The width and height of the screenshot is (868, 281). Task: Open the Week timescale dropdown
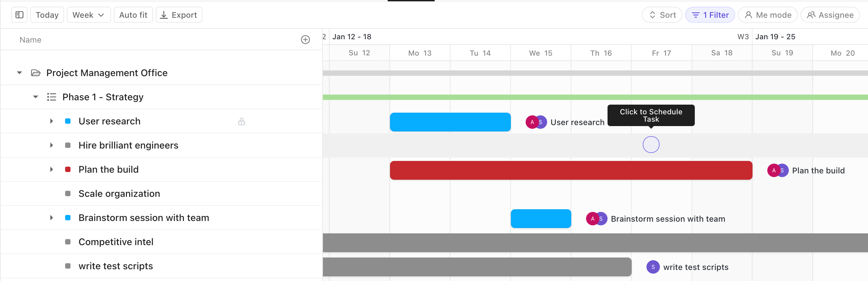(89, 15)
